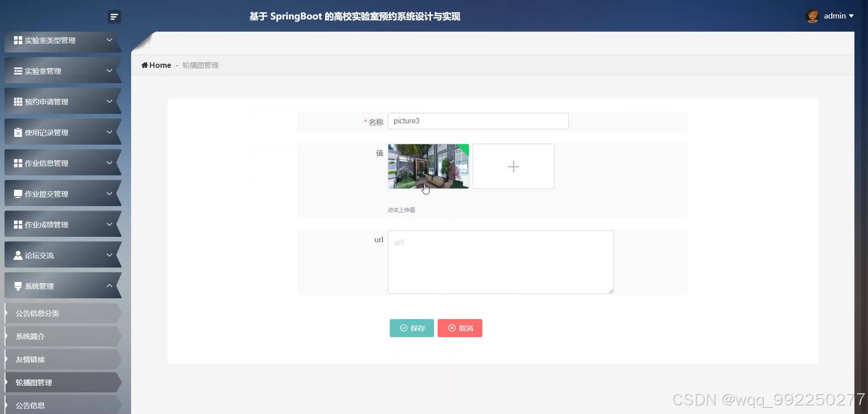Click the green success checkmark on thumbnail
Viewport: 868px width, 414px height.
464,149
